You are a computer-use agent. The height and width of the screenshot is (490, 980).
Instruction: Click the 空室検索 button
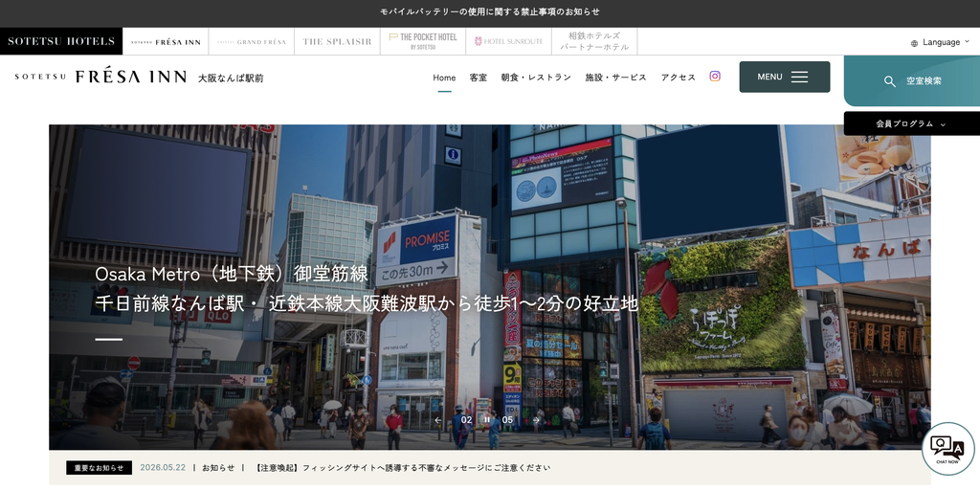pos(912,80)
